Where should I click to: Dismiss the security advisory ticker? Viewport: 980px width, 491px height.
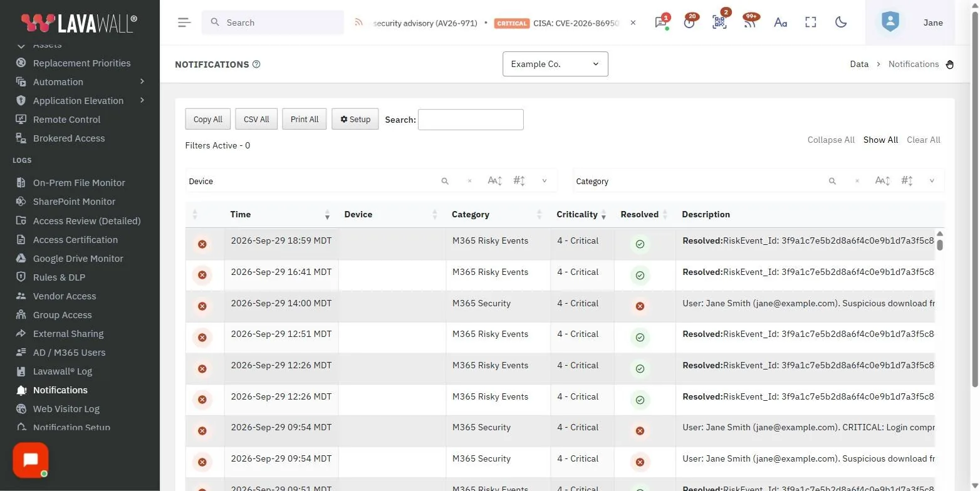(x=633, y=23)
